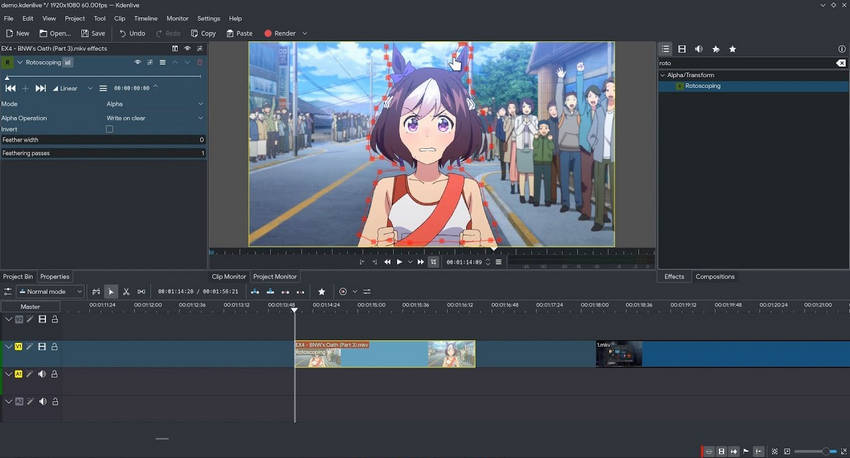Viewport: 850px width, 458px height.
Task: Switch to the Project Monitor tab
Action: [x=275, y=276]
